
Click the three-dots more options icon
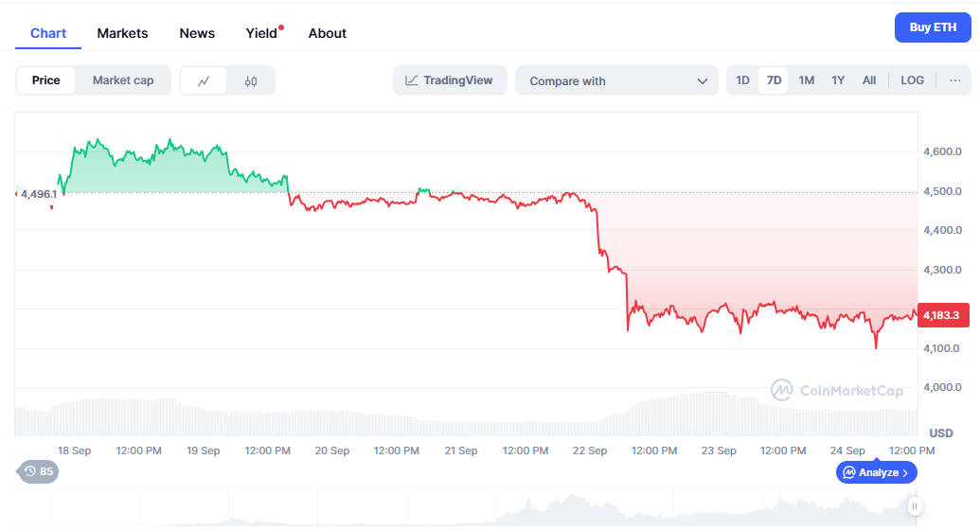(954, 80)
